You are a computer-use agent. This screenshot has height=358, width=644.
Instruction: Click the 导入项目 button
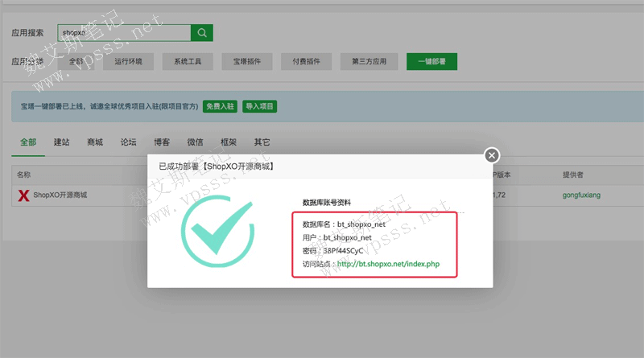coord(259,106)
